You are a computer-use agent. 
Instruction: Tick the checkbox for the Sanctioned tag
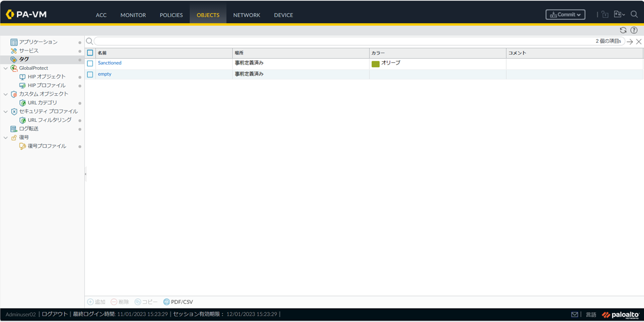pos(90,63)
